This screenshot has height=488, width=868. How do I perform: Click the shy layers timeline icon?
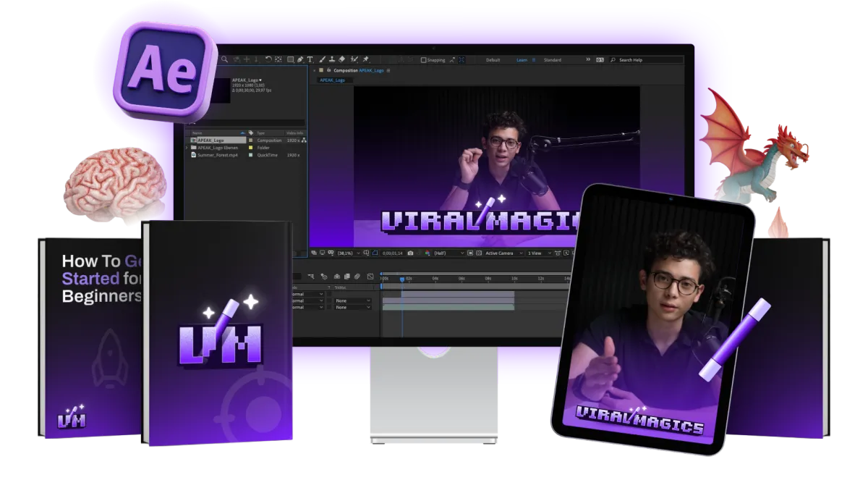[337, 277]
